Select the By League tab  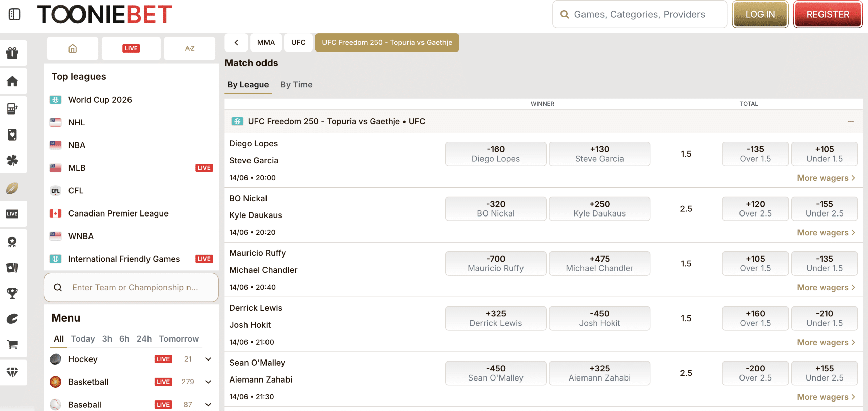[248, 85]
